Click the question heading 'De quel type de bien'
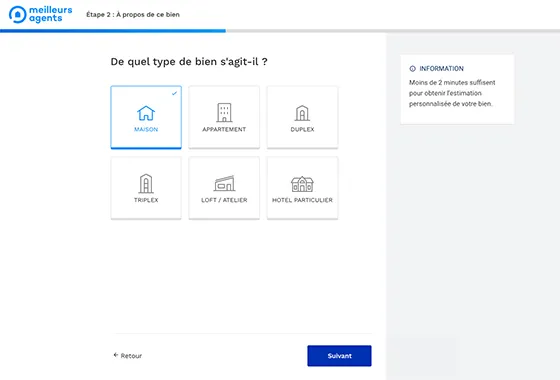 189,62
